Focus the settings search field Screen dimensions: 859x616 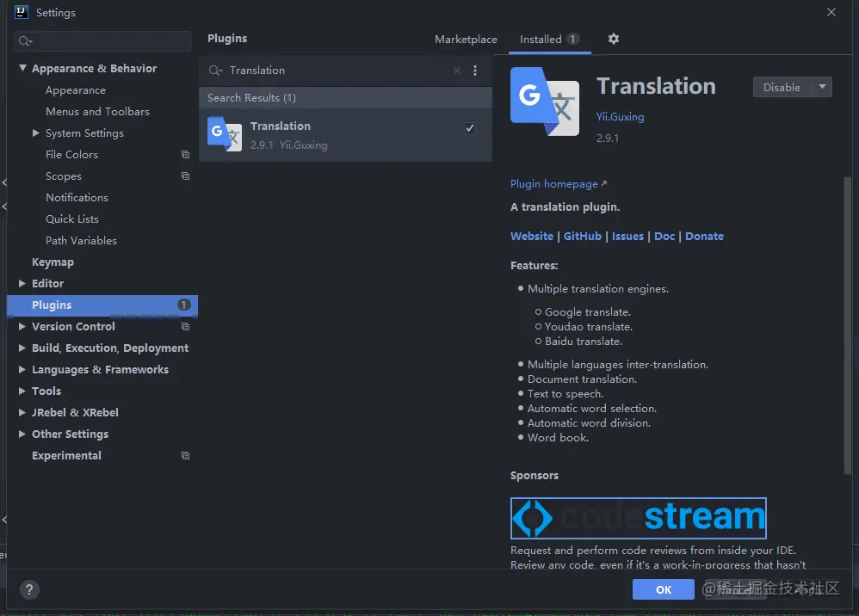click(x=102, y=41)
